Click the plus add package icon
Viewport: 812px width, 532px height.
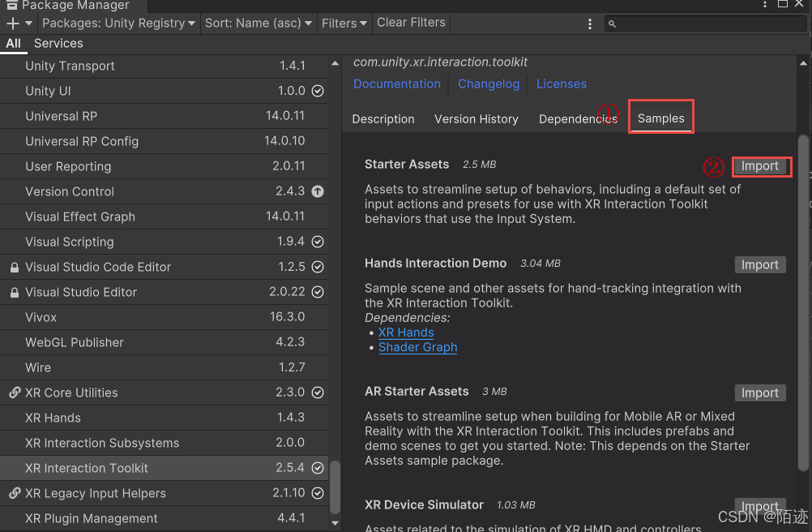(x=13, y=24)
